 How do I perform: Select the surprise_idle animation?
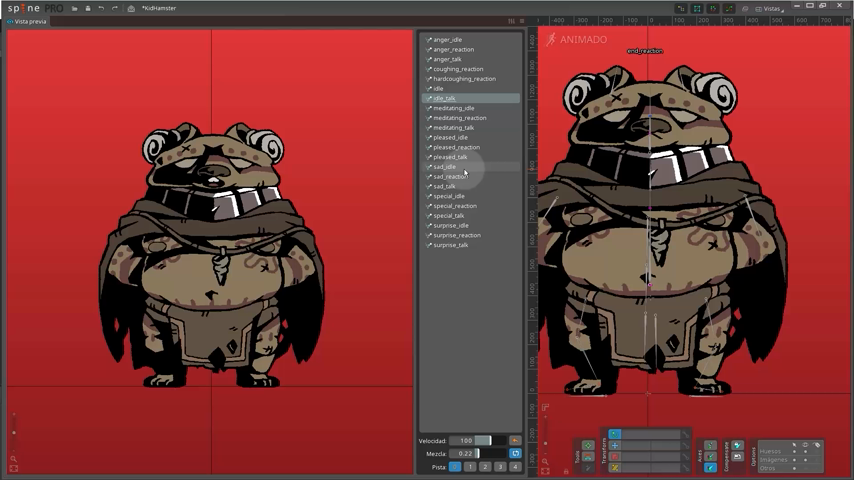471,226
